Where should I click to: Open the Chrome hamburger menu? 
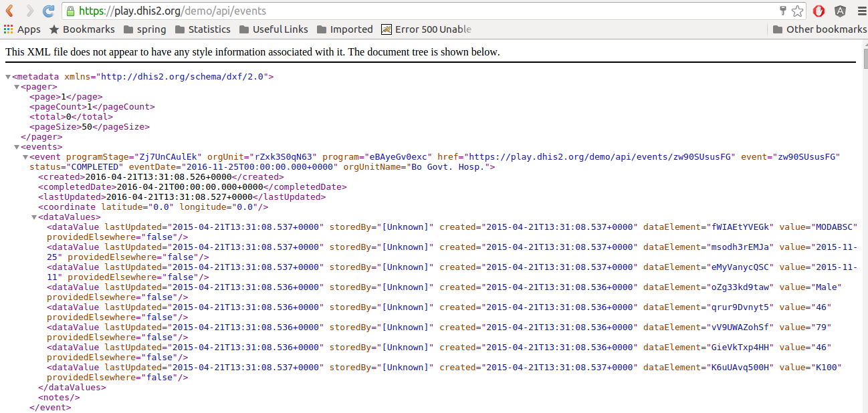(x=859, y=11)
